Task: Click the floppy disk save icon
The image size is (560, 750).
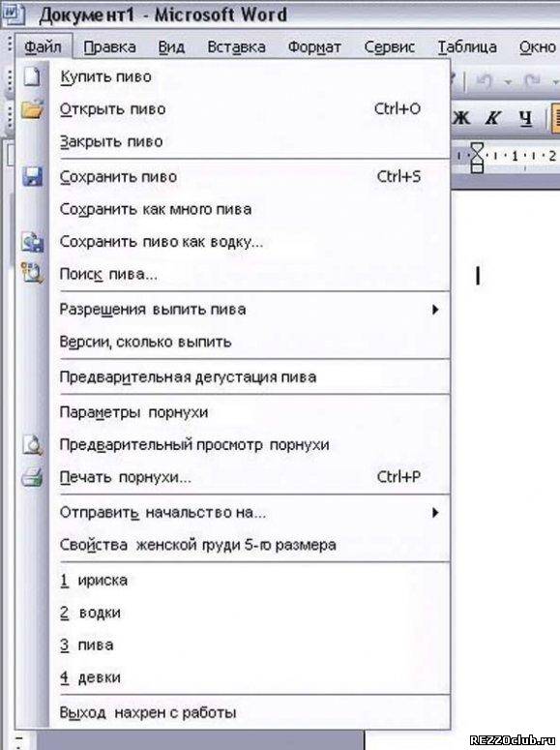Action: point(32,176)
